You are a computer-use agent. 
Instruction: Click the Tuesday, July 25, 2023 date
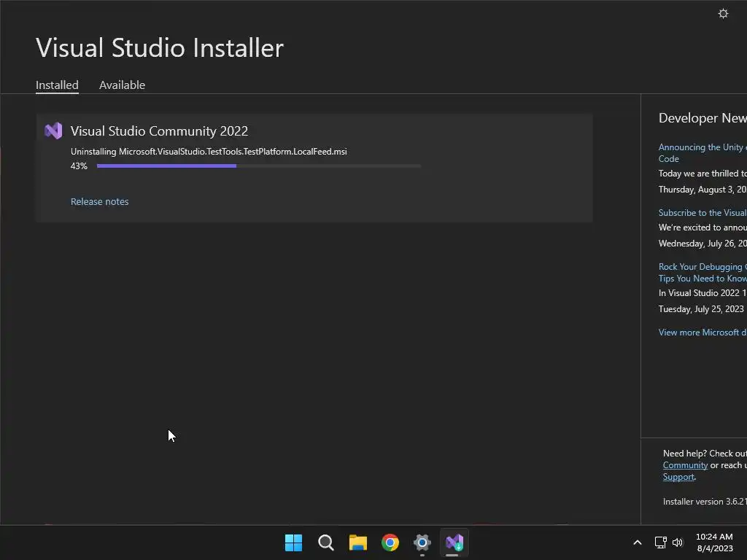(x=701, y=309)
